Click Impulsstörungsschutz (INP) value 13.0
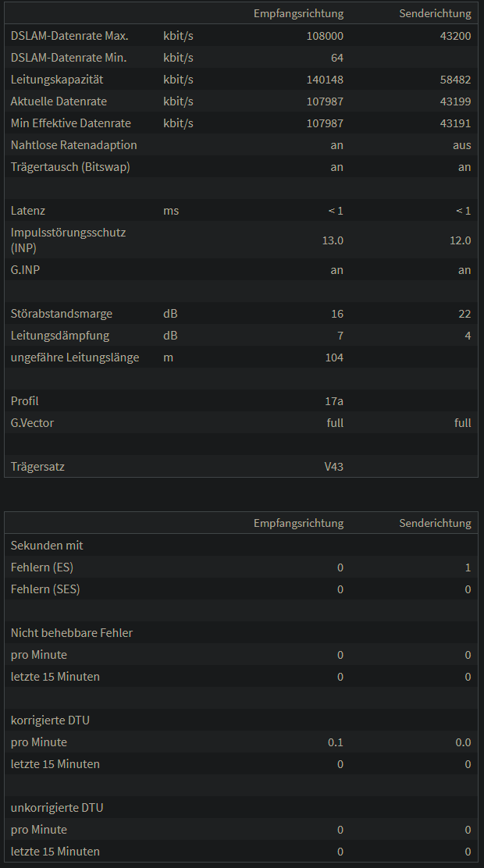This screenshot has height=868, width=484. 333,240
